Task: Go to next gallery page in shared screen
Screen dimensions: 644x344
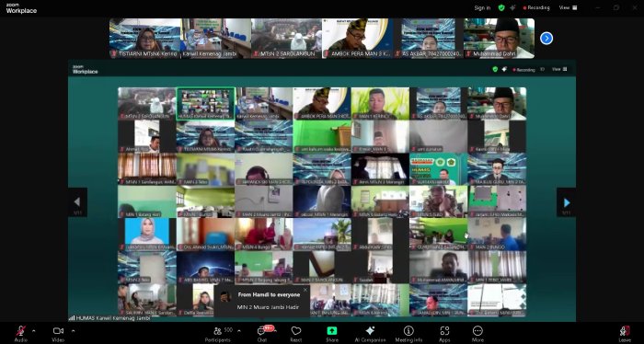Action: click(566, 202)
